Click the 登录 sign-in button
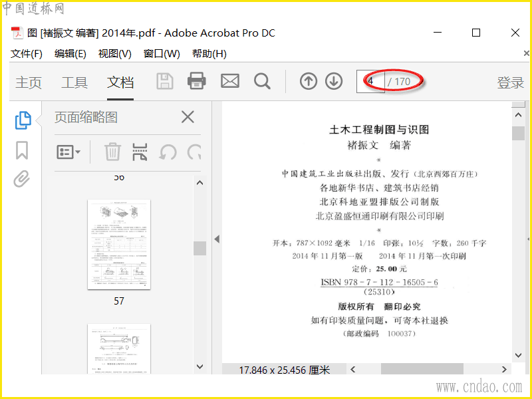This screenshot has width=532, height=399. coord(510,82)
